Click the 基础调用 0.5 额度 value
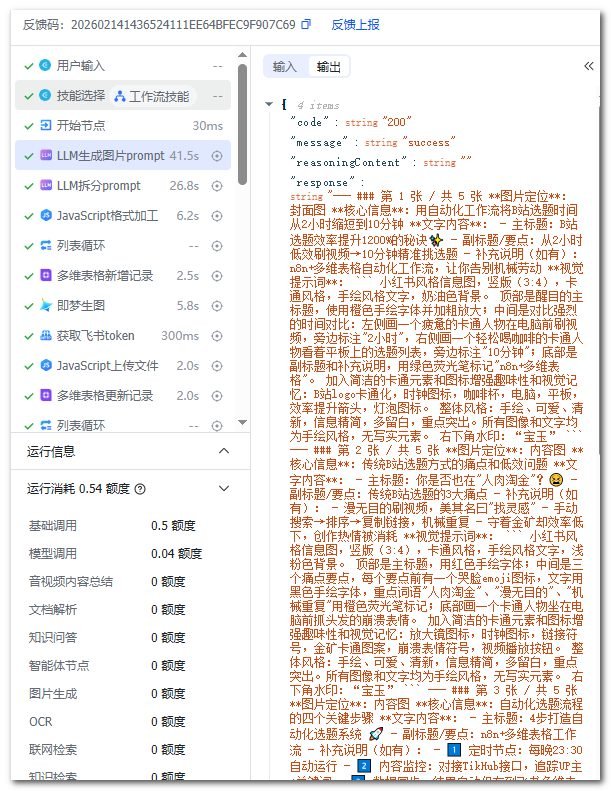 [173, 526]
